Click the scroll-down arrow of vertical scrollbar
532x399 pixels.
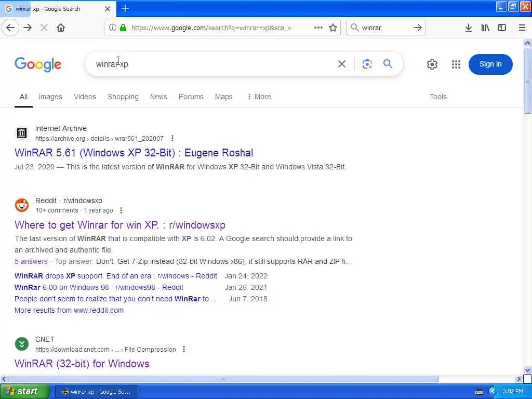pyautogui.click(x=527, y=370)
